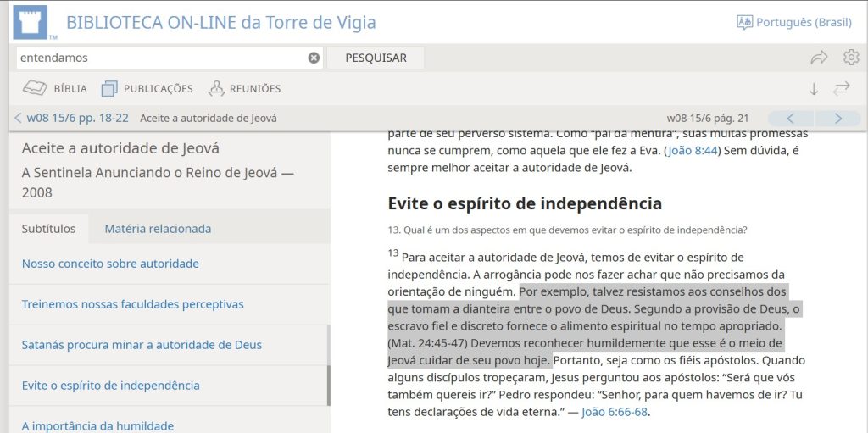Viewport: 868px width, 433px height.
Task: Click the swap arrows sync icon
Action: [x=842, y=88]
